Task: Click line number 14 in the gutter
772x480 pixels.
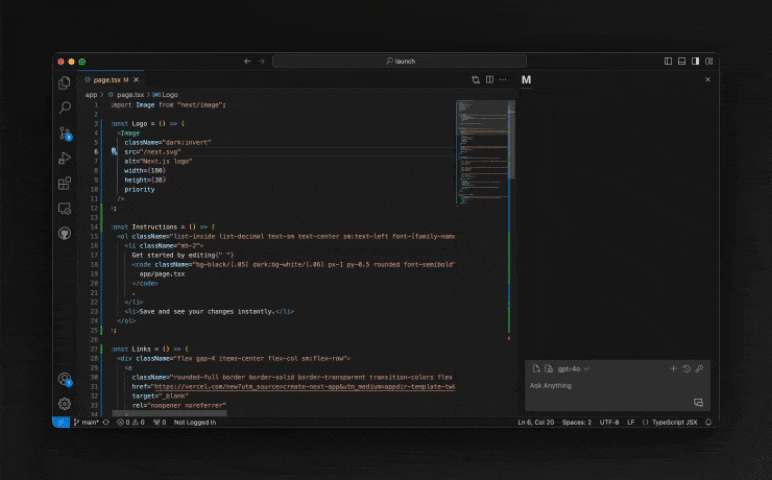Action: coord(94,227)
